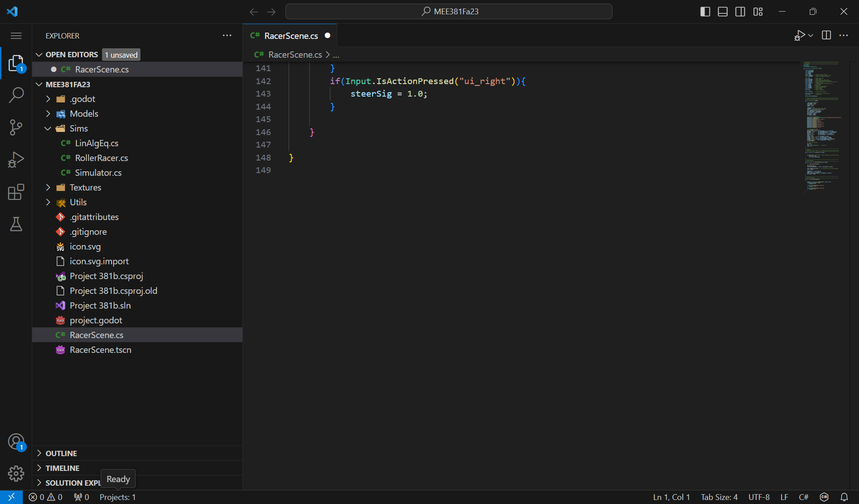
Task: Go back with the left arrow
Action: [254, 12]
